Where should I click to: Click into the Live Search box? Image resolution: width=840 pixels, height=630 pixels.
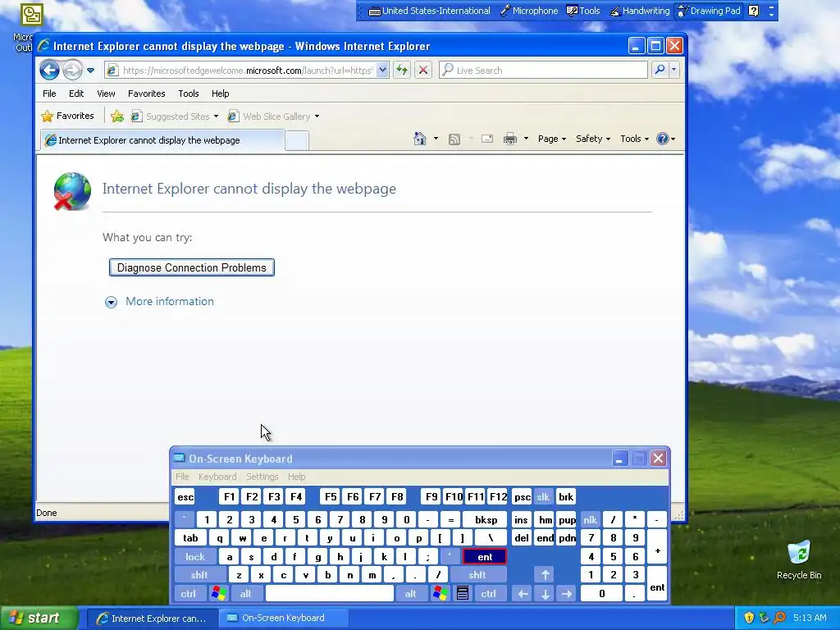click(543, 71)
